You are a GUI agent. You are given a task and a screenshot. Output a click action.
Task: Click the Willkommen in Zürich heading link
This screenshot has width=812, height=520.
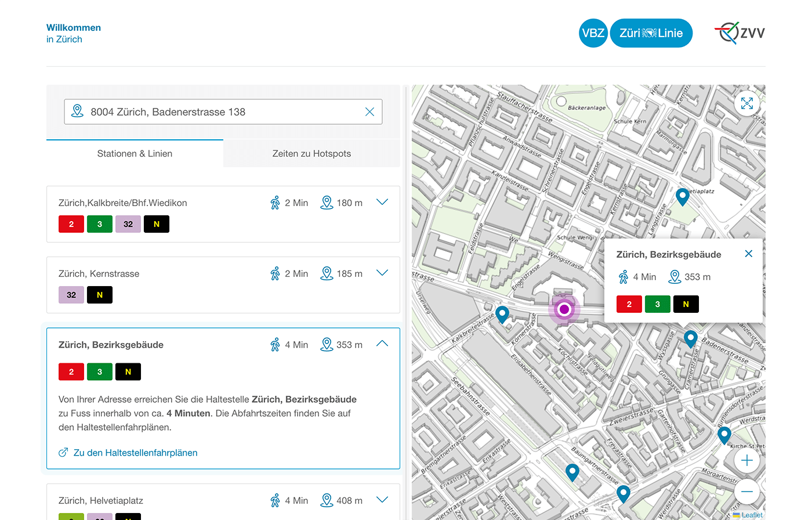[x=74, y=33]
